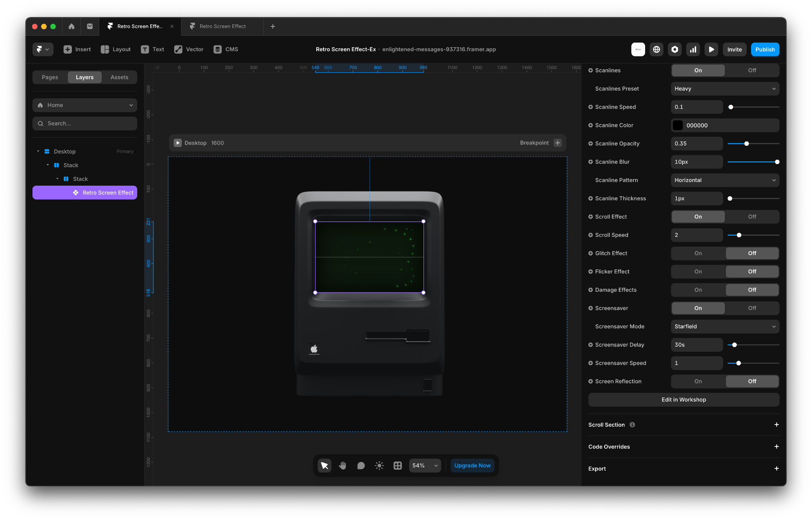
Task: Open the Insert menu
Action: coord(77,49)
